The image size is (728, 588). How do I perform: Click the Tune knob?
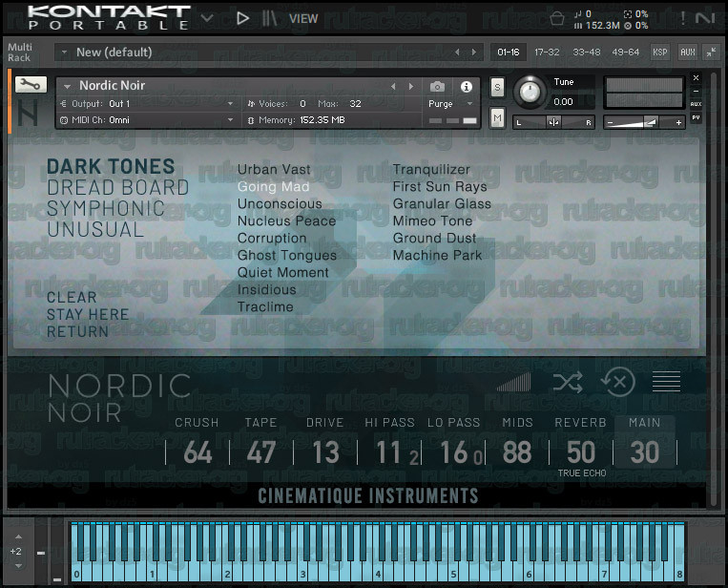click(x=530, y=92)
